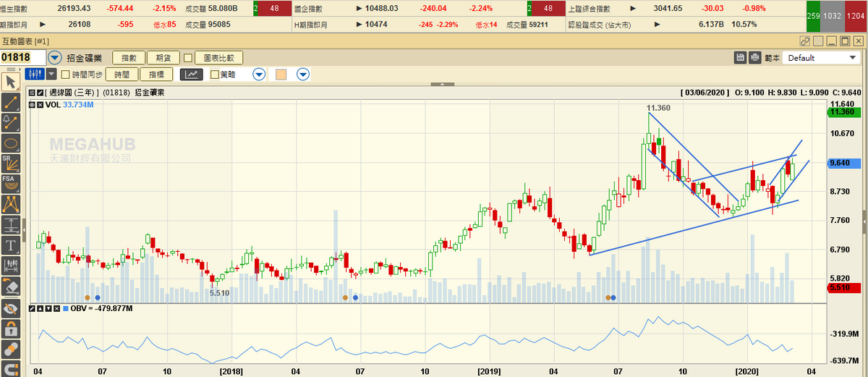Close the OBV indicator panel
The image size is (868, 377).
[56, 308]
